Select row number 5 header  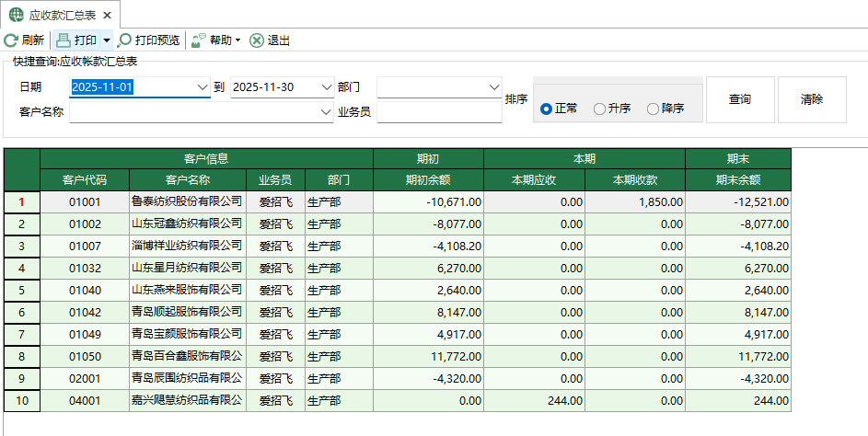point(21,290)
